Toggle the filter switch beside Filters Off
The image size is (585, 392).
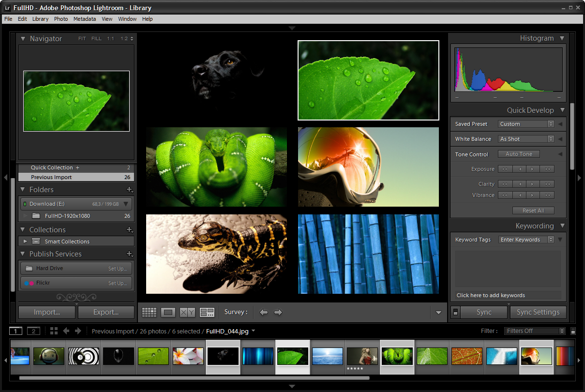coord(573,332)
